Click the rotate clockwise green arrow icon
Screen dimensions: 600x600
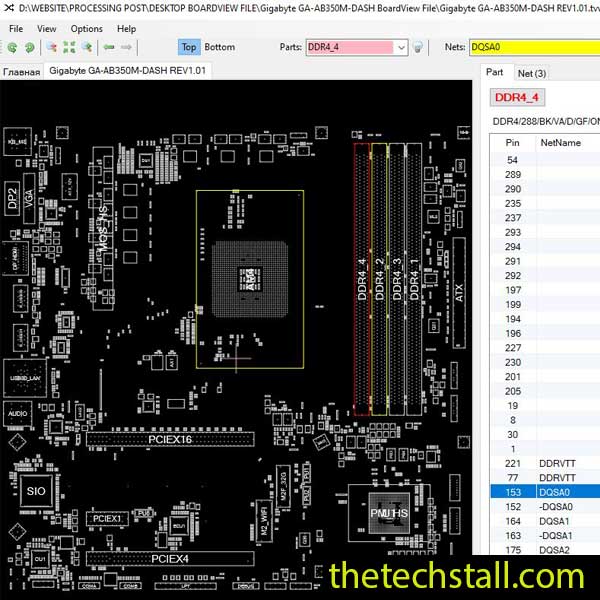coord(29,47)
